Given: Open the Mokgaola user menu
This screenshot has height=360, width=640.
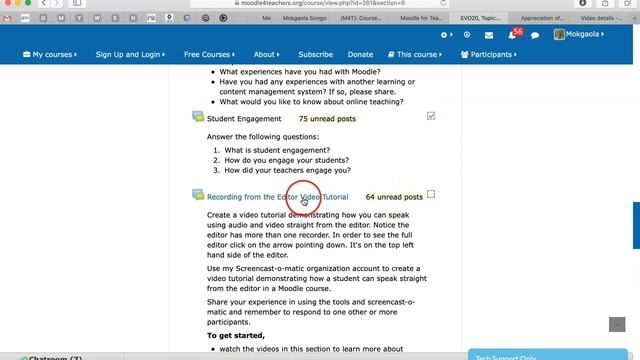Looking at the screenshot, I should click(584, 34).
